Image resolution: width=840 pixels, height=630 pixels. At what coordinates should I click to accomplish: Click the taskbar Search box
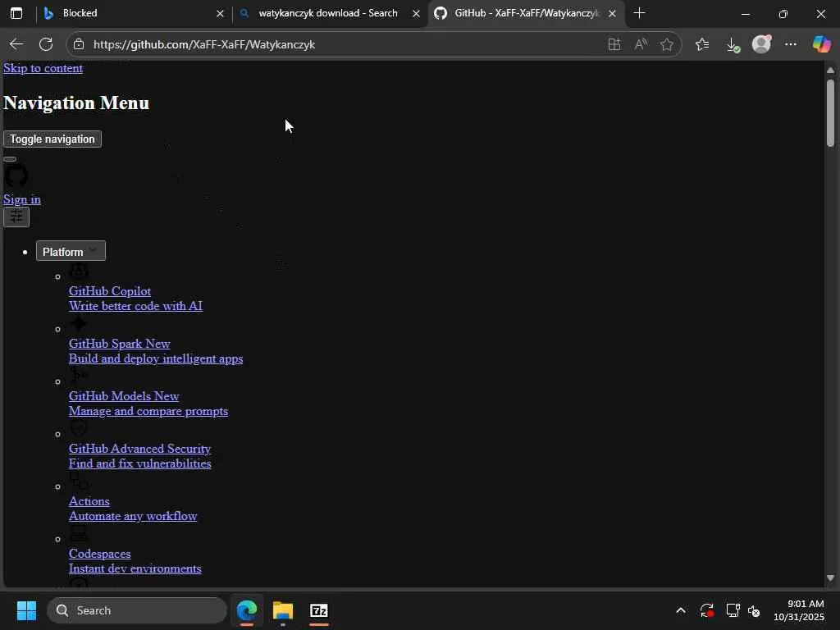point(137,610)
